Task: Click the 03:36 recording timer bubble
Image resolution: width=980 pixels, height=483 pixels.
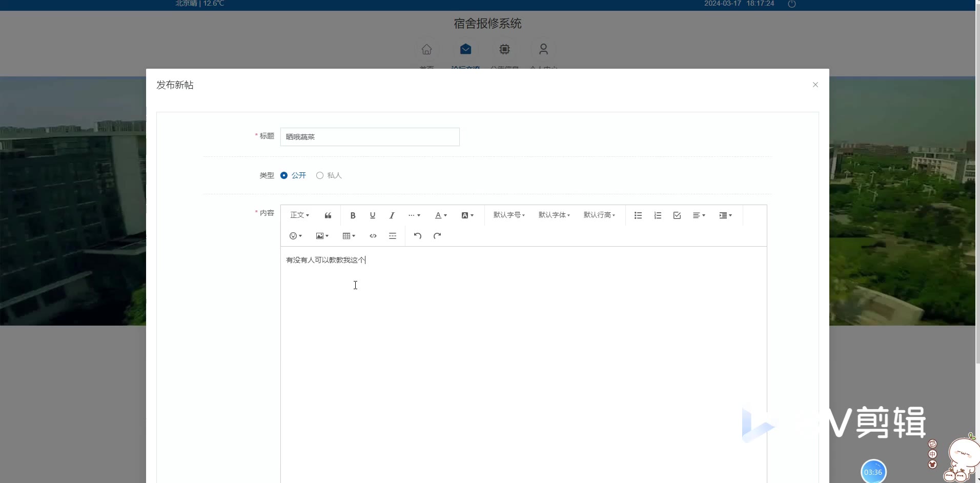Action: (x=873, y=472)
